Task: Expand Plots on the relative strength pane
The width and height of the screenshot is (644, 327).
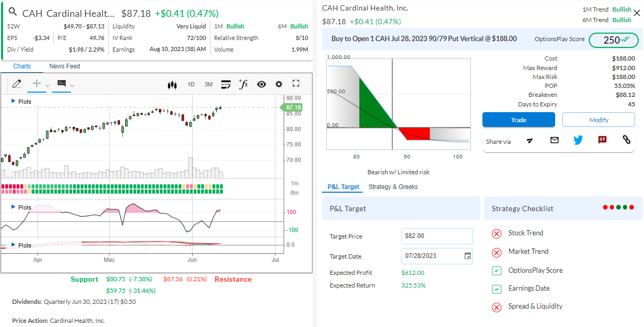Action: point(22,207)
